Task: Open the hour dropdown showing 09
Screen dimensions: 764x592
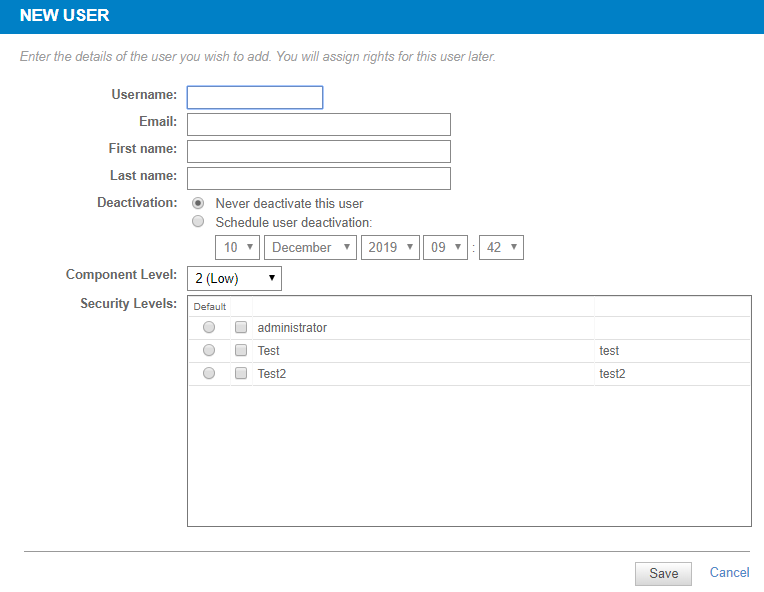Action: point(445,248)
